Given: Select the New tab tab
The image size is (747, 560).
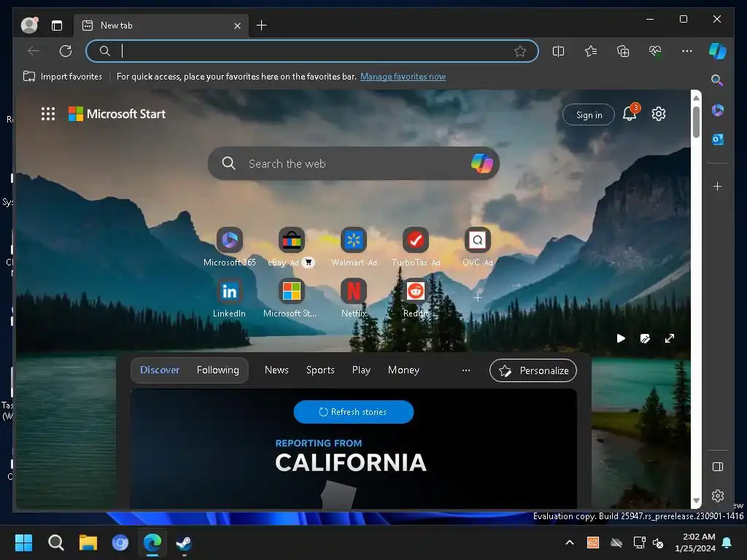Looking at the screenshot, I should click(161, 26).
